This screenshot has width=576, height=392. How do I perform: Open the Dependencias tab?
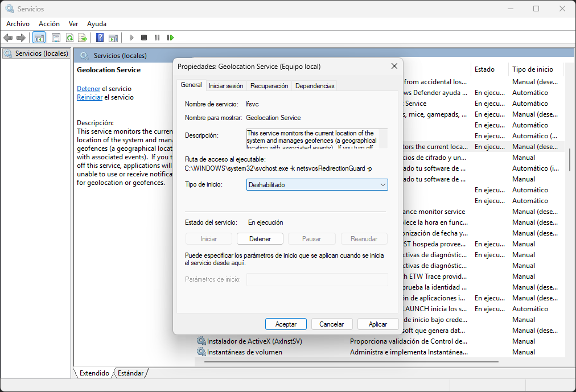(315, 86)
